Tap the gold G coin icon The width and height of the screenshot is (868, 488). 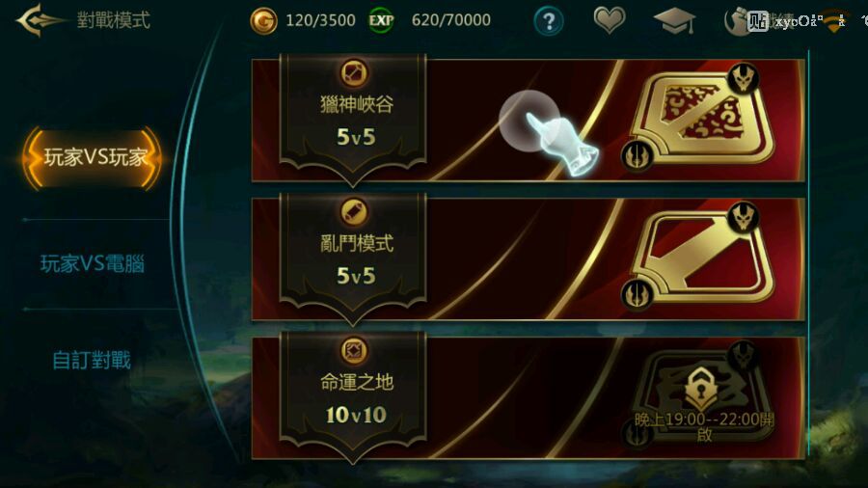(x=263, y=21)
